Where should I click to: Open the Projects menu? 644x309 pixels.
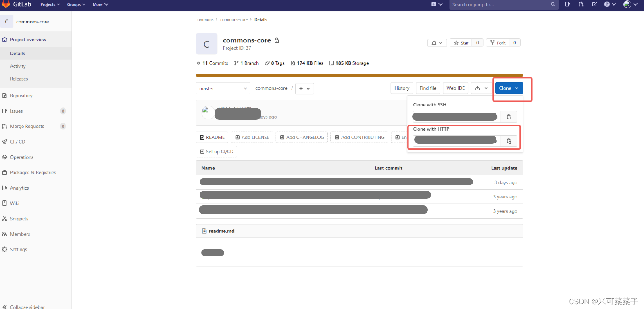(50, 4)
